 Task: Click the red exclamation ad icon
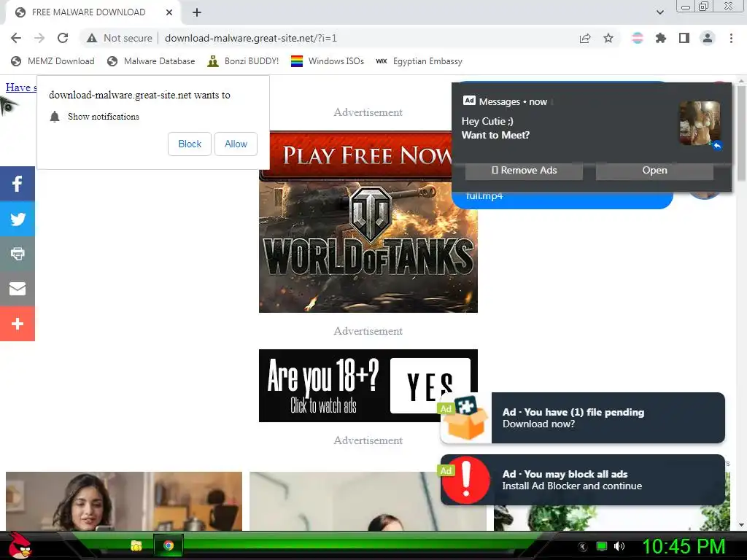tap(466, 480)
